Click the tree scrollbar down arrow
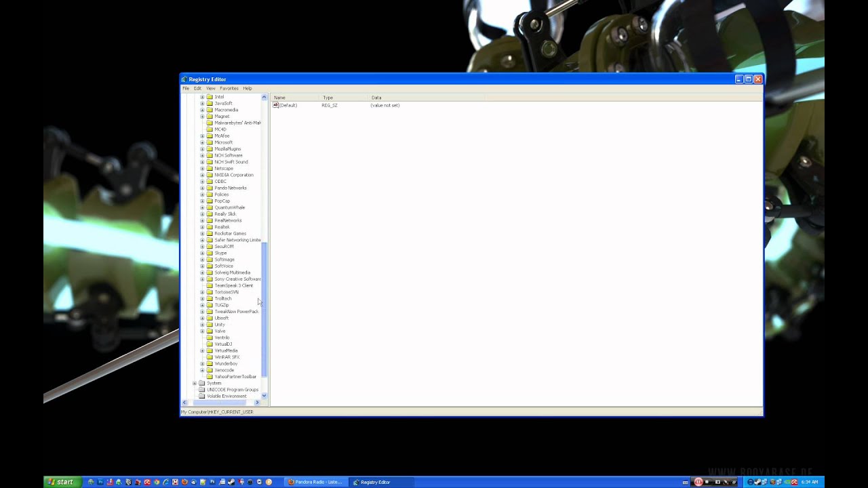Image resolution: width=868 pixels, height=488 pixels. point(264,396)
